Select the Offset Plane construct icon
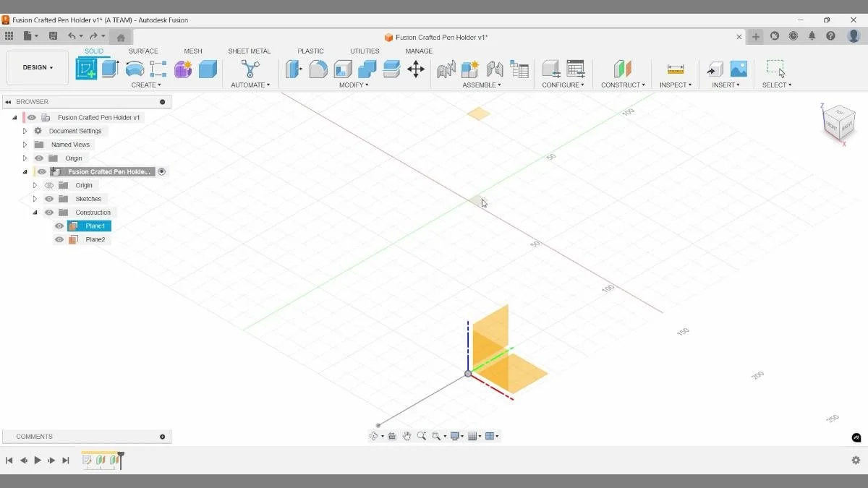Image resolution: width=868 pixels, height=488 pixels. [x=623, y=69]
